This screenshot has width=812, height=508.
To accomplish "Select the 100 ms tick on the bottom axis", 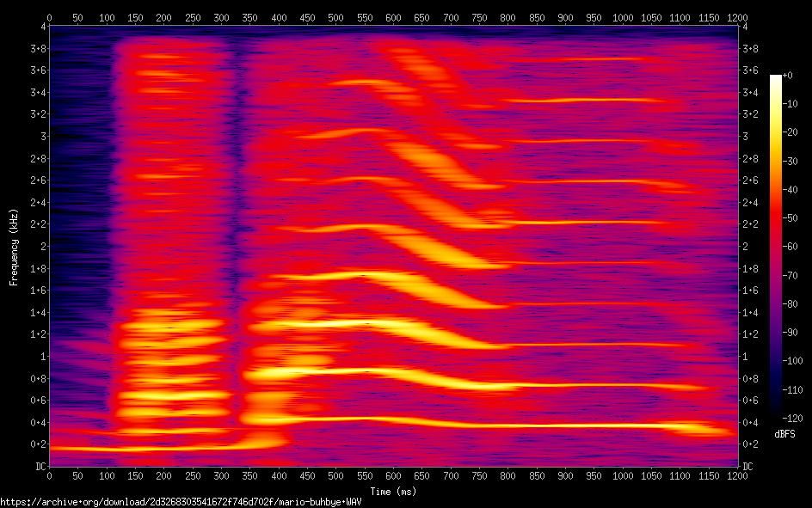I will click(x=107, y=475).
